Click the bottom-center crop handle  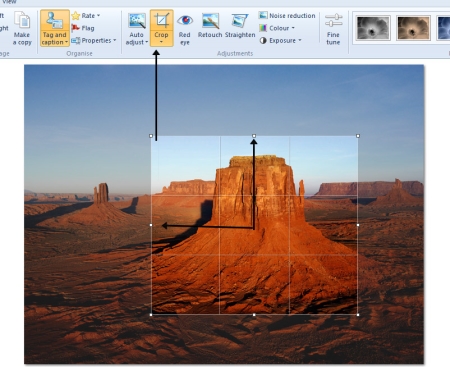(x=254, y=315)
